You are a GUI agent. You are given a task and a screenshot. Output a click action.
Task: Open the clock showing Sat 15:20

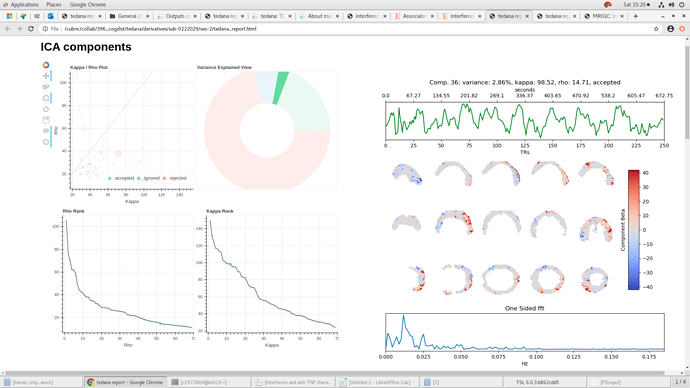coord(637,4)
